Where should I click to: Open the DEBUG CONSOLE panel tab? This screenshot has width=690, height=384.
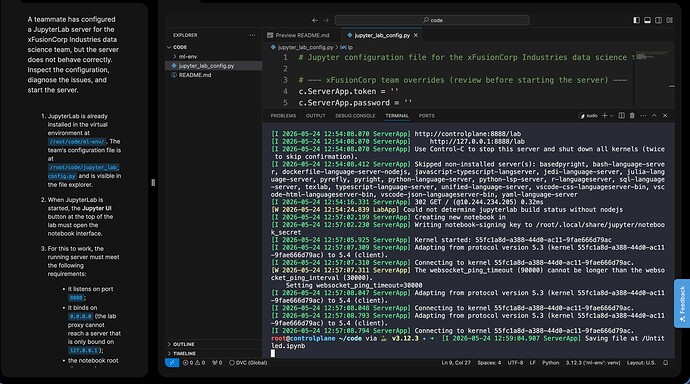[x=355, y=116]
